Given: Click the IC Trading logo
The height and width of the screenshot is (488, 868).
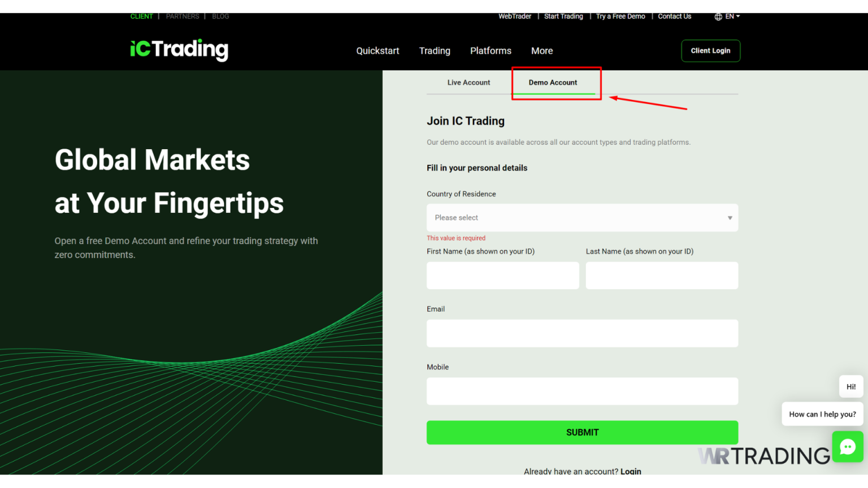Looking at the screenshot, I should point(179,50).
